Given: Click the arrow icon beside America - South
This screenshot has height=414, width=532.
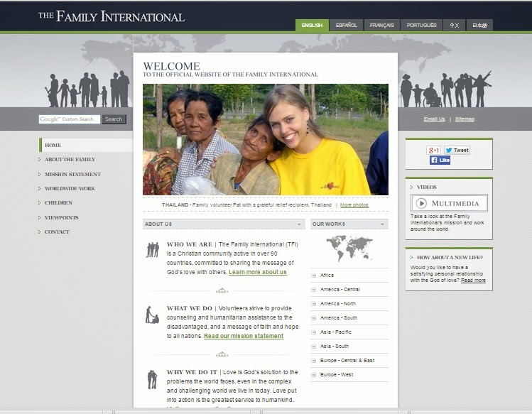Looking at the screenshot, I should pyautogui.click(x=313, y=318).
